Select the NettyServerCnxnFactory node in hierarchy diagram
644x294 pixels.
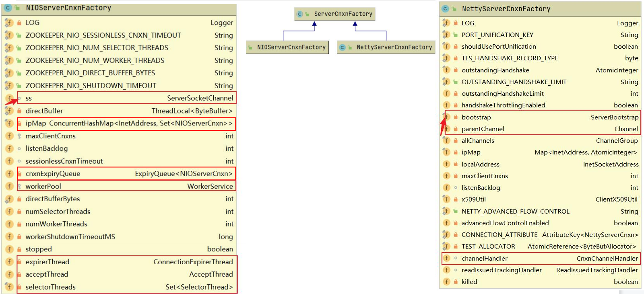point(386,47)
